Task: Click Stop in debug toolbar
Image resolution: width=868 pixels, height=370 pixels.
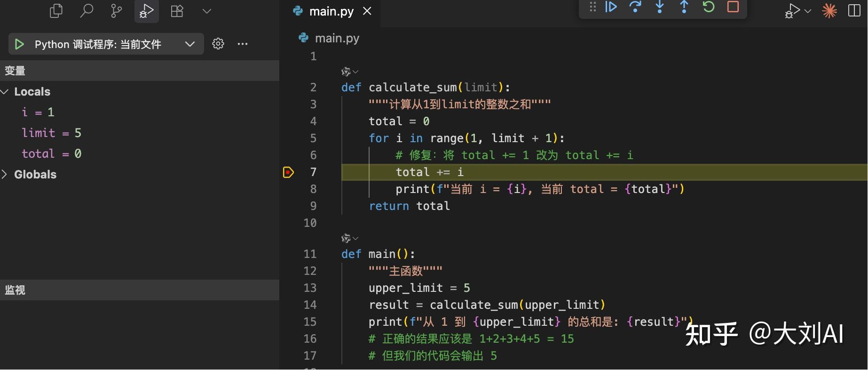Action: (733, 7)
